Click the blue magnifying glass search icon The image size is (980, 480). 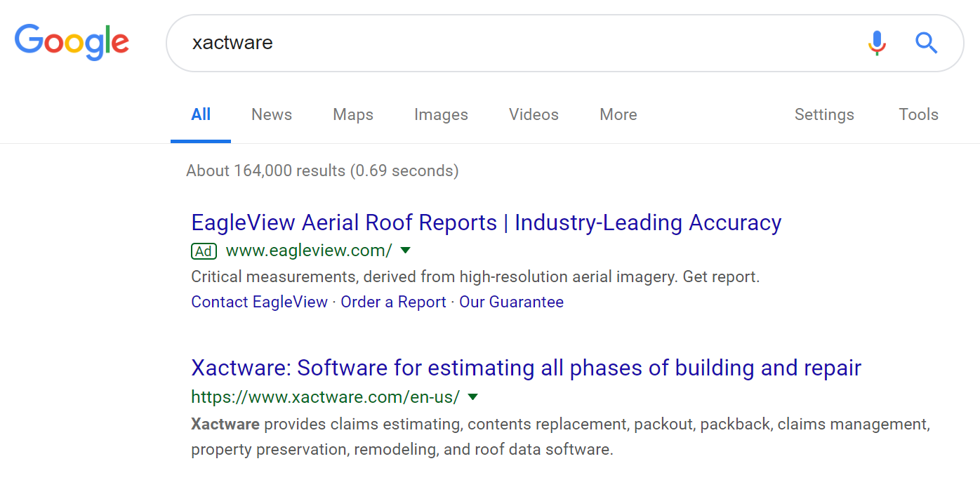click(x=926, y=43)
